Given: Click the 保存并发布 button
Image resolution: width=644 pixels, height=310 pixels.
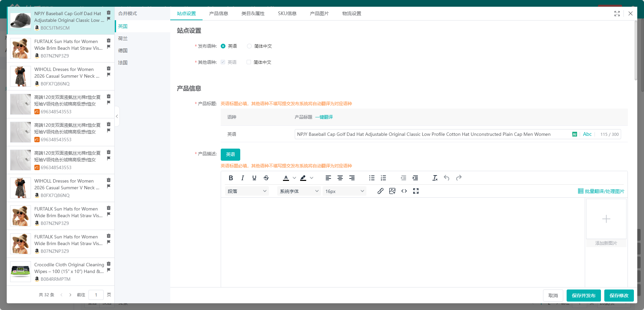Looking at the screenshot, I should coord(583,296).
